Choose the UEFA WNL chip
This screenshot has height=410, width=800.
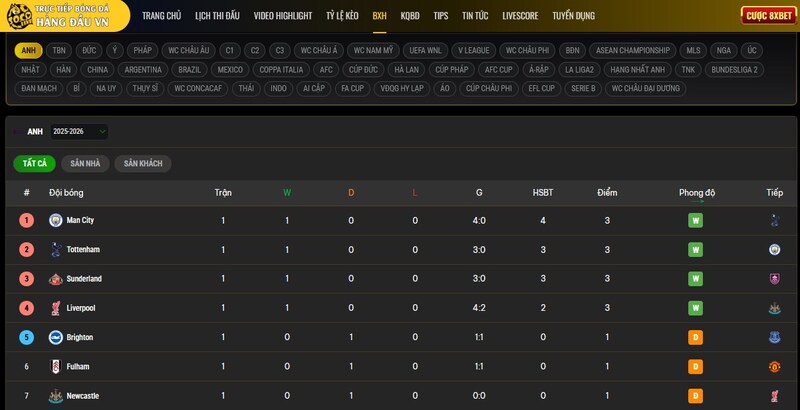click(x=425, y=50)
